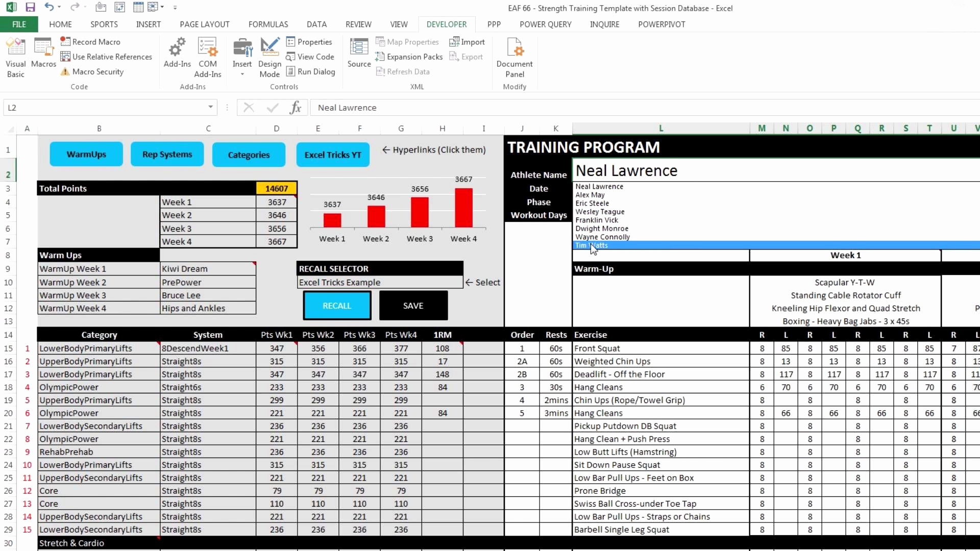Click the DEVELOPER ribbon tab

pyautogui.click(x=447, y=24)
